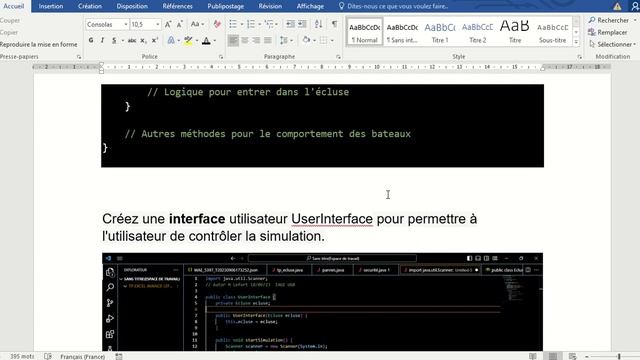This screenshot has width=640, height=360.
Task: Click Remplacer button
Action: pyautogui.click(x=607, y=32)
